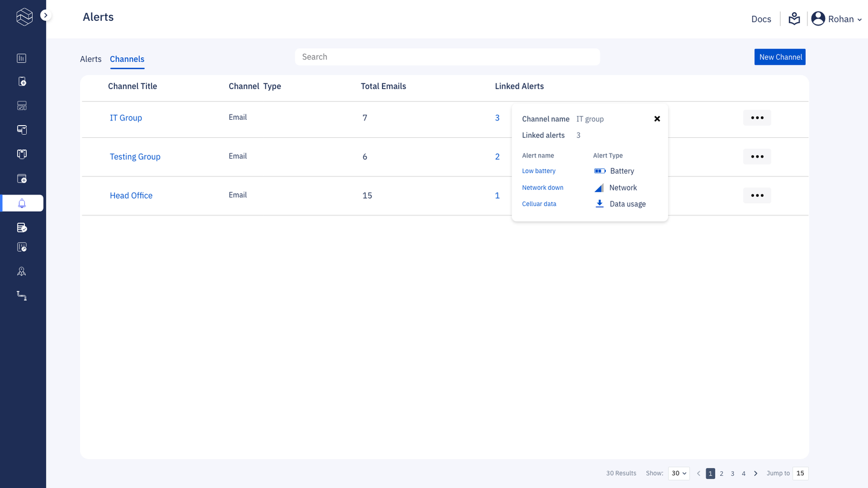Image resolution: width=868 pixels, height=488 pixels.
Task: Open the dashboard chart icon in the sidebar
Action: [21, 58]
